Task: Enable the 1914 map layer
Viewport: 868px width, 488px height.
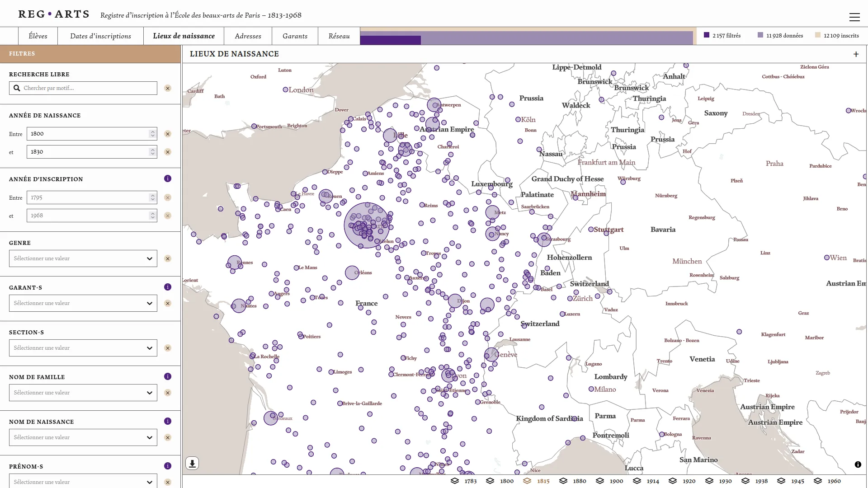Action: coord(646,481)
